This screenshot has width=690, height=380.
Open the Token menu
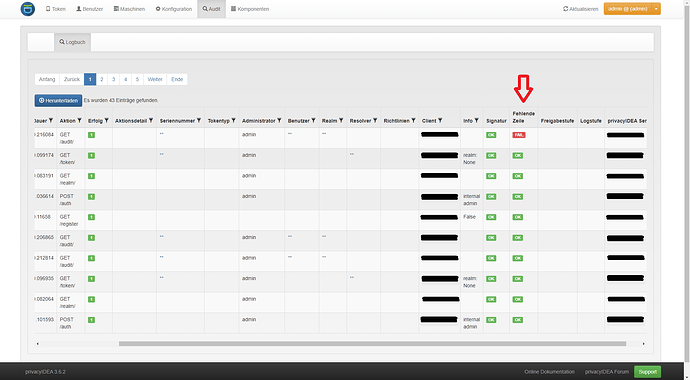(56, 9)
